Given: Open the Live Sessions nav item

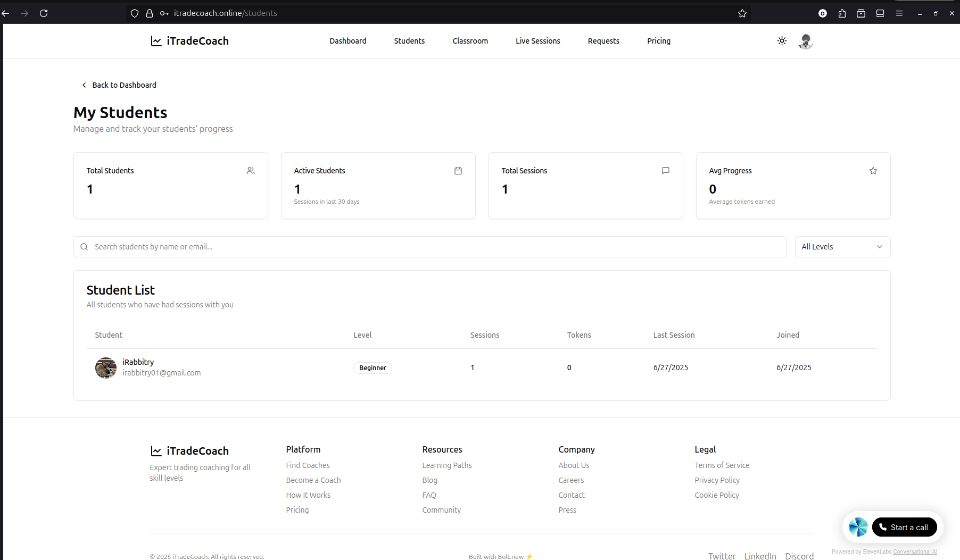Looking at the screenshot, I should click(x=538, y=41).
